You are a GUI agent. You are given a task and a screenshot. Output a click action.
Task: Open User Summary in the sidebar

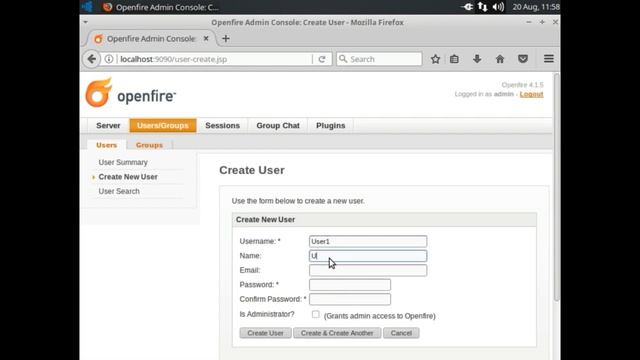pos(123,162)
